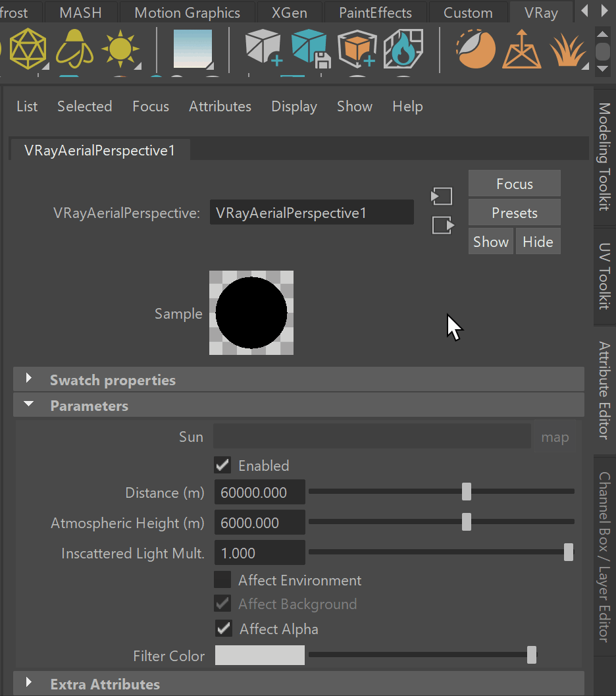Click the orange pyramid arrow icon
This screenshot has width=616, height=696.
point(521,49)
